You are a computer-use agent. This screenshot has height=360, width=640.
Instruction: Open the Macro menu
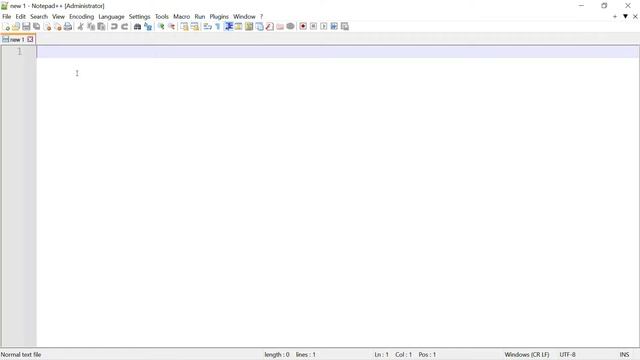182,17
